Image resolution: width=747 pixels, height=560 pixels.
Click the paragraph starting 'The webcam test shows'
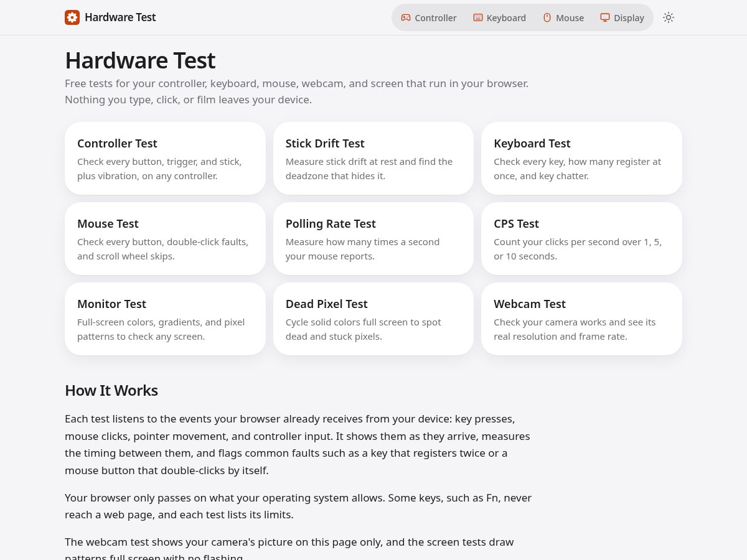289,548
